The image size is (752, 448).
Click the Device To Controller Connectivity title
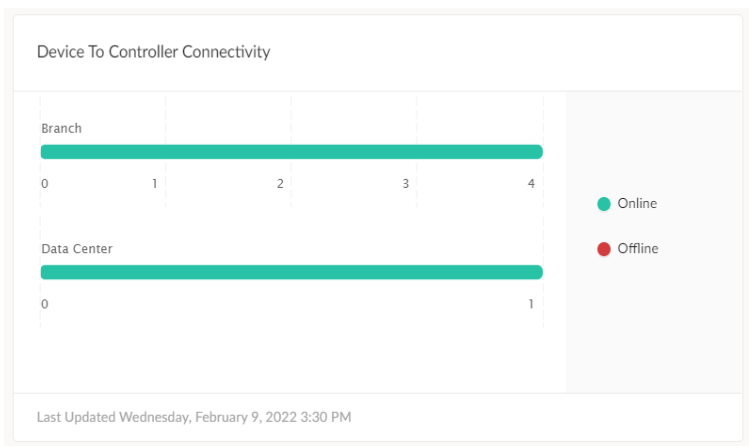click(153, 52)
